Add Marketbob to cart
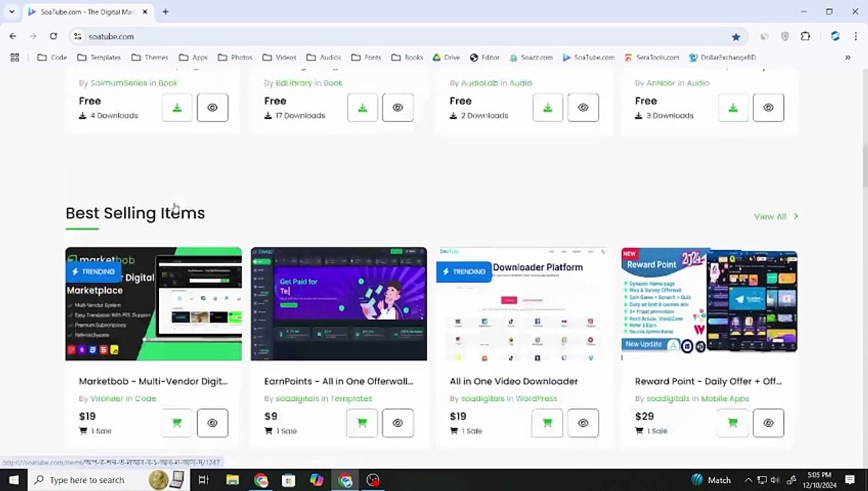Screen dimensions: 868x491 177,423
